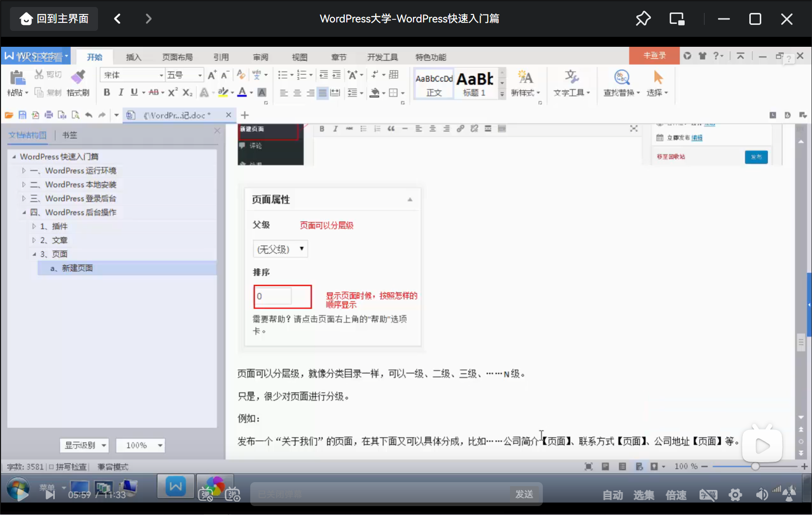812x515 pixels.
Task: Switch to picture-in-picture mini window
Action: tap(677, 19)
